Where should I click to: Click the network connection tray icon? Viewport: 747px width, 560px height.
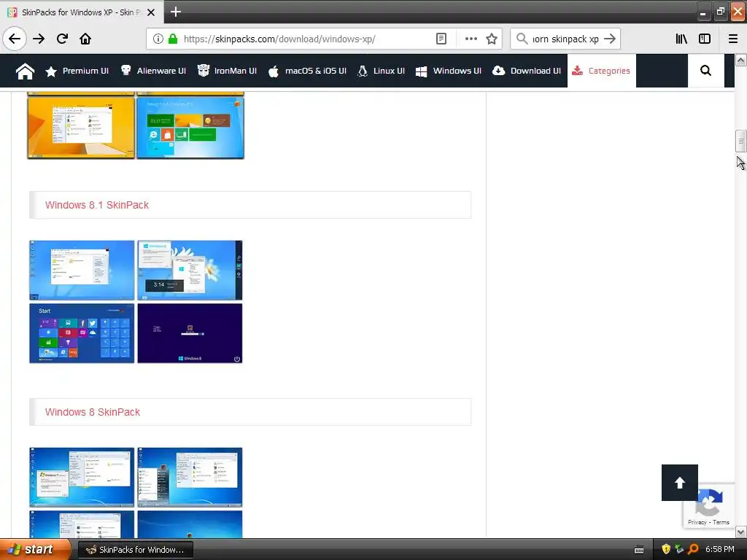click(679, 550)
